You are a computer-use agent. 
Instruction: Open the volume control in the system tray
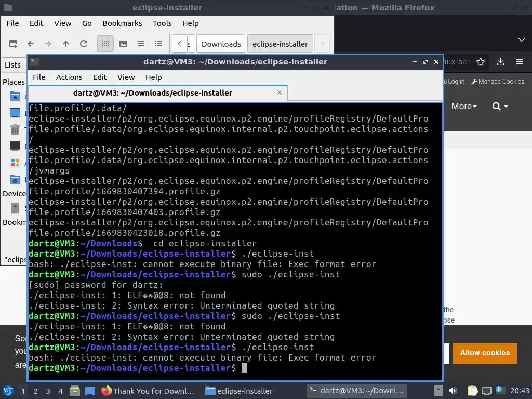tap(453, 391)
